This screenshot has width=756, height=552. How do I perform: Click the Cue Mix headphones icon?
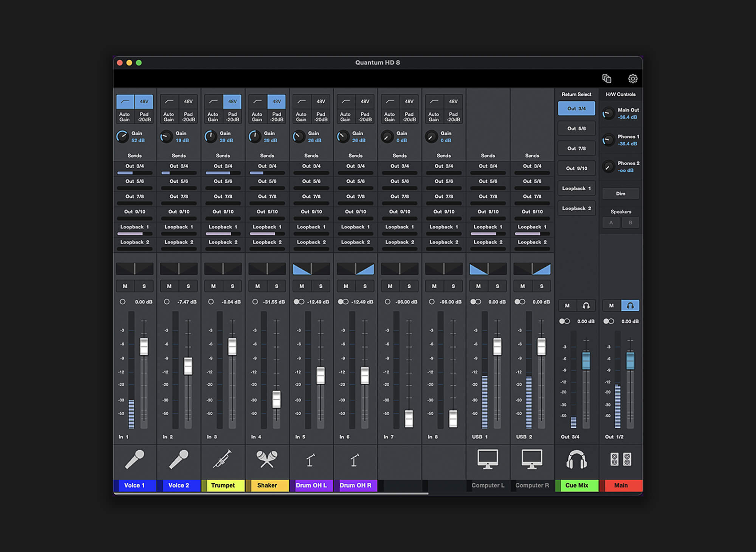coord(576,459)
